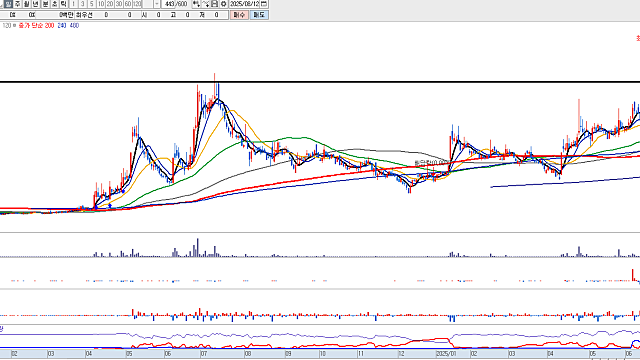This screenshot has width=640, height=360.
Task: Select the blue 400 moving average legend
Action: pos(74,26)
